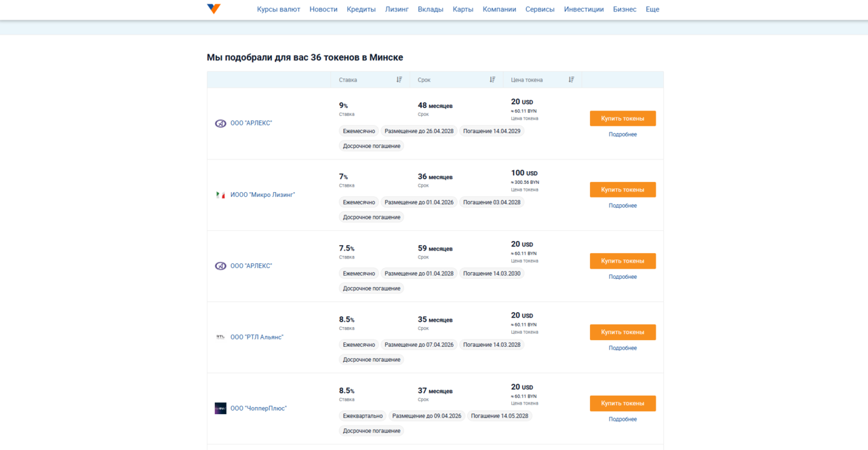Sort tokens by the Цена токена sort icon

(x=571, y=80)
